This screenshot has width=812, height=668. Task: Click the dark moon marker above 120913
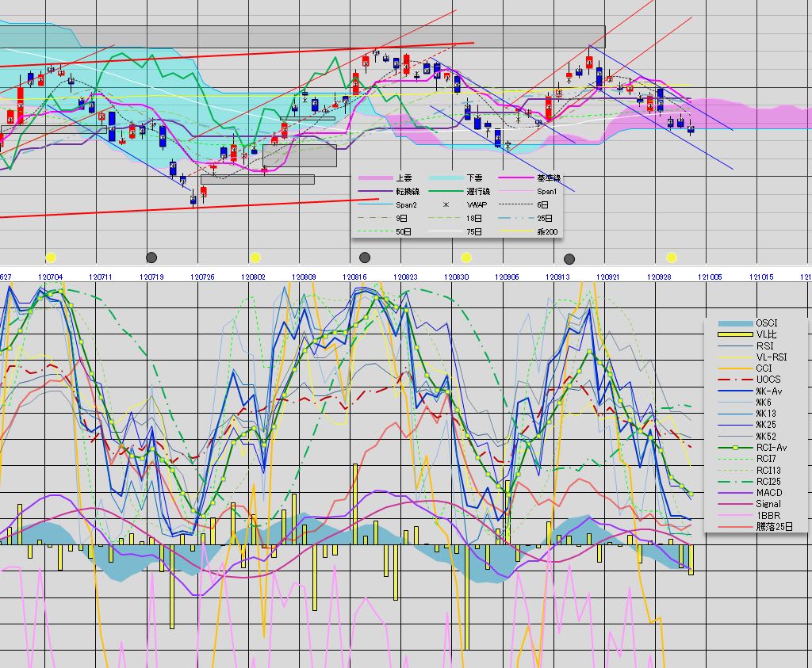click(569, 258)
